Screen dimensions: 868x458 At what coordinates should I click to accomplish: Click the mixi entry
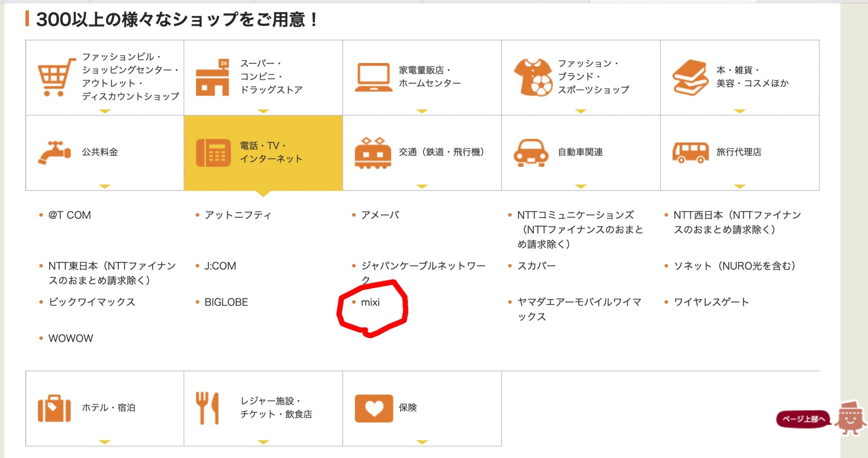(x=370, y=303)
